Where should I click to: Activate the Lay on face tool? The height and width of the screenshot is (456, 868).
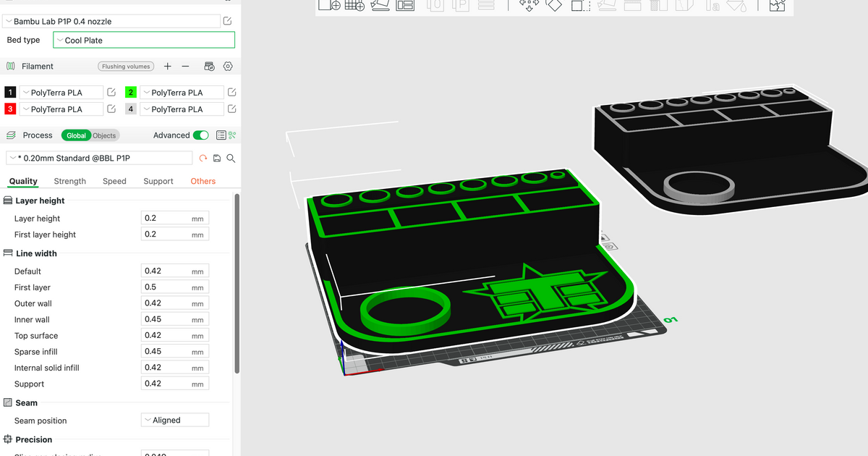point(608,7)
